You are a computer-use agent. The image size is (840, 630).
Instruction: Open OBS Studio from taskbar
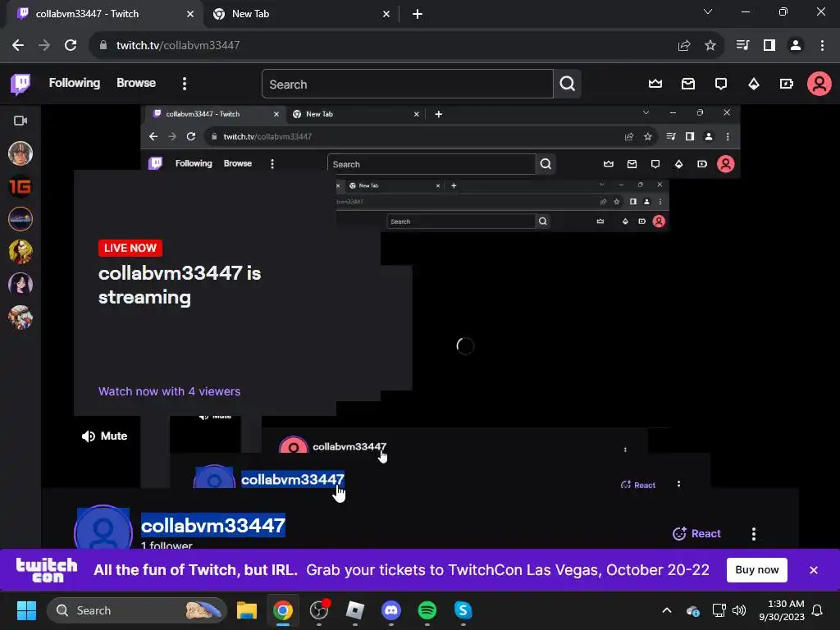point(319,610)
